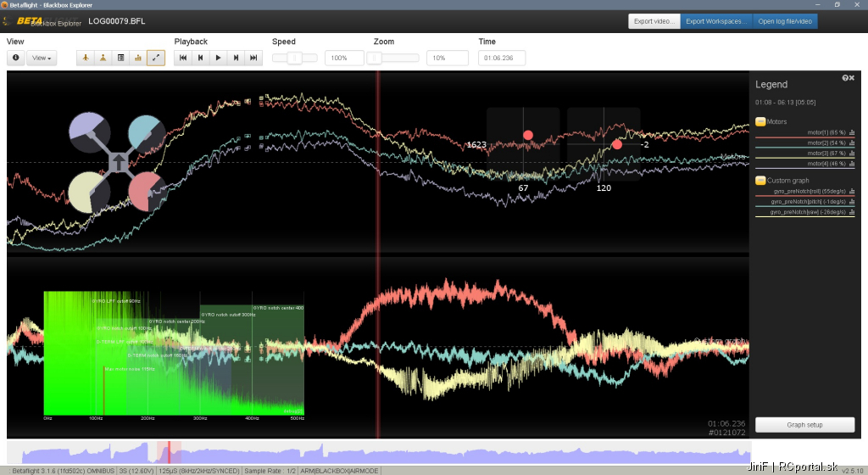This screenshot has height=475, width=868.
Task: Click the 125µS (8kHz/2kHz/SYNCED) status entry
Action: (x=199, y=471)
